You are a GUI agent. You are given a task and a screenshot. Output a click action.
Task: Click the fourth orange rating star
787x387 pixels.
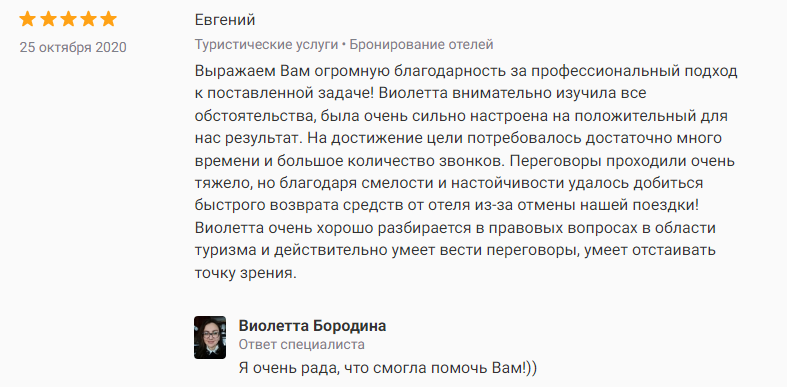tap(88, 20)
